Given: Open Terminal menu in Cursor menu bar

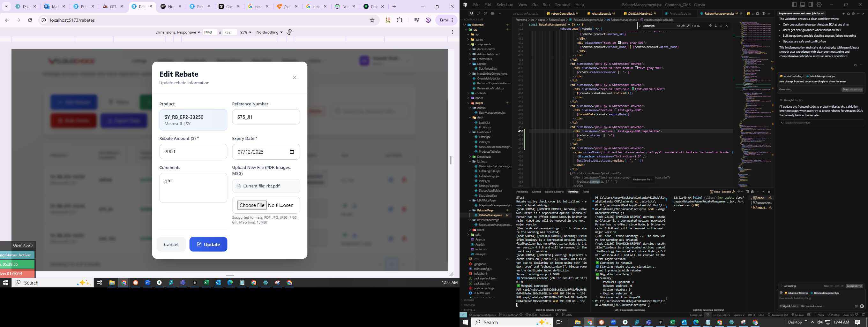Looking at the screenshot, I should [562, 5].
